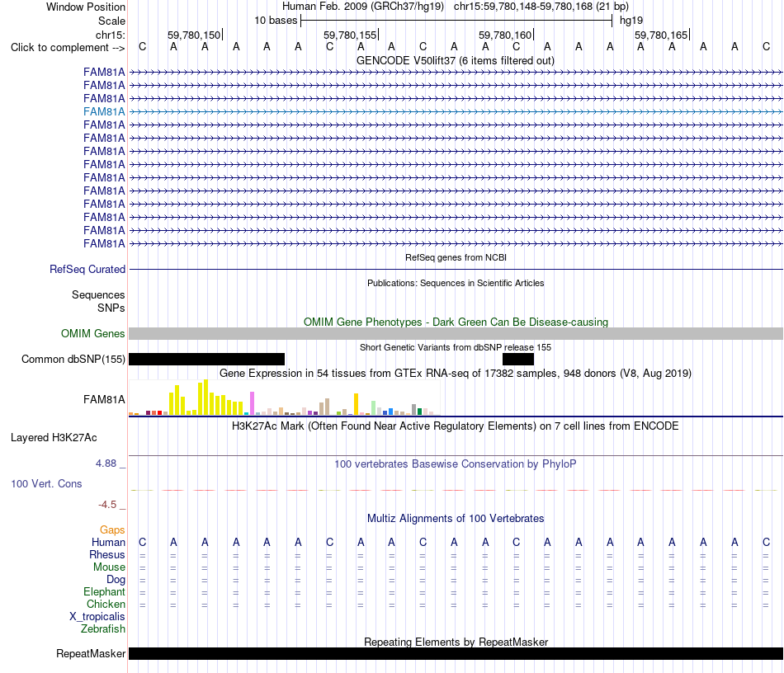
Task: Select the Rhesus alignment row label
Action: (107, 554)
